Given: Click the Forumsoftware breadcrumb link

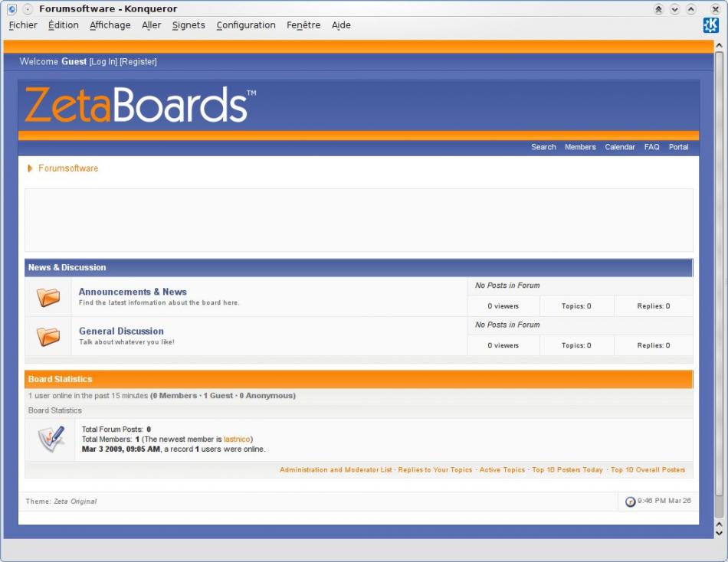Looking at the screenshot, I should click(x=68, y=168).
